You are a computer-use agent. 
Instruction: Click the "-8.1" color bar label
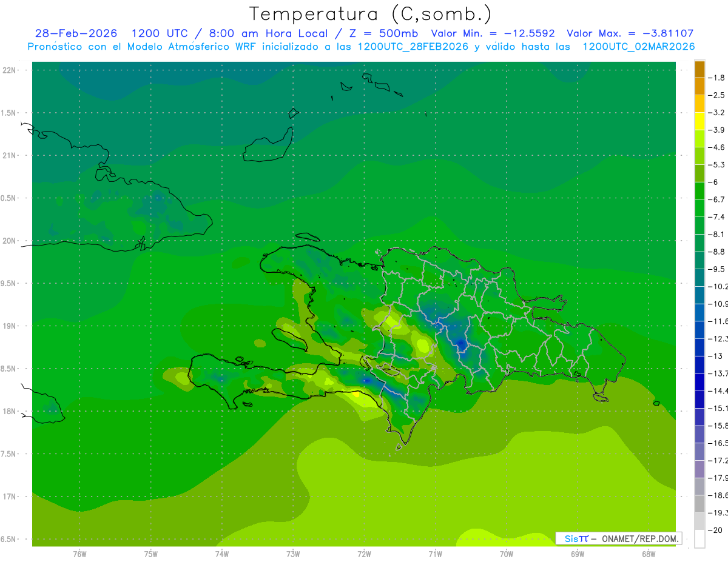[717, 234]
